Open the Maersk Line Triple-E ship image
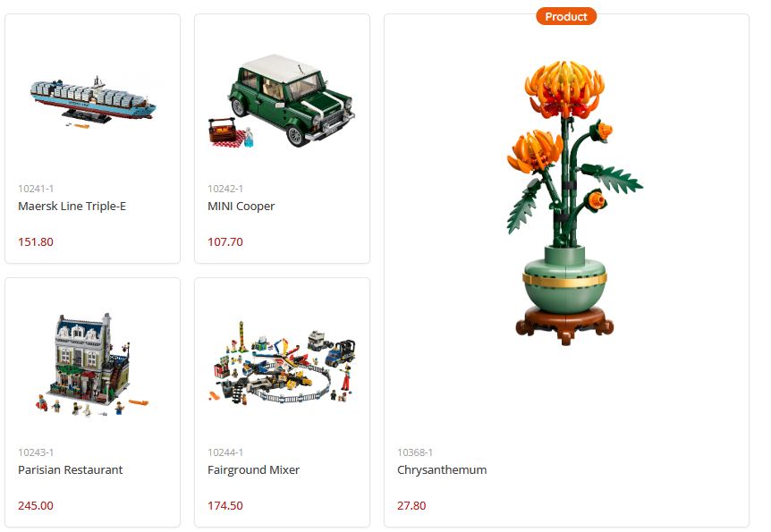 93,101
